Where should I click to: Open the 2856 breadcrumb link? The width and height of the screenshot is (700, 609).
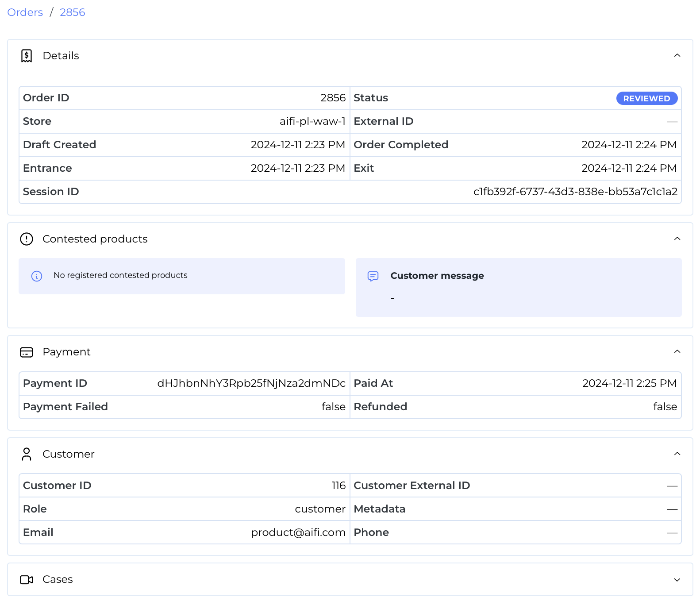tap(72, 12)
